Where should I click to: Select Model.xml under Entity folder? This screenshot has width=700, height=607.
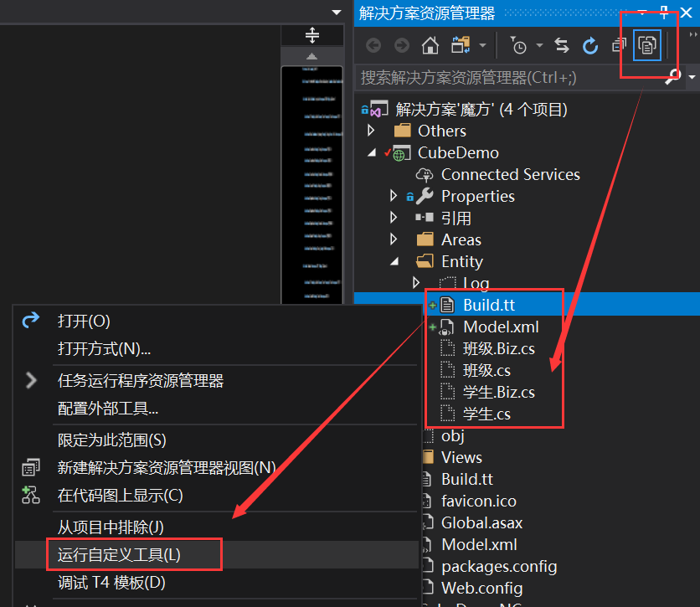point(501,327)
